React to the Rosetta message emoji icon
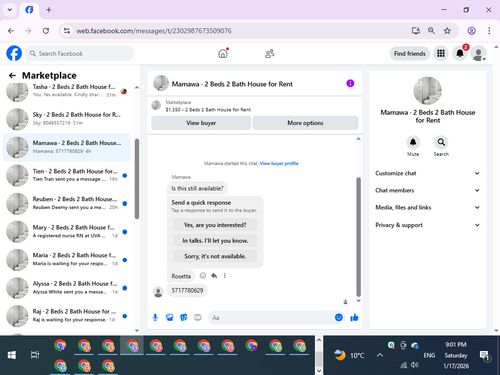The height and width of the screenshot is (375, 500). [x=203, y=276]
